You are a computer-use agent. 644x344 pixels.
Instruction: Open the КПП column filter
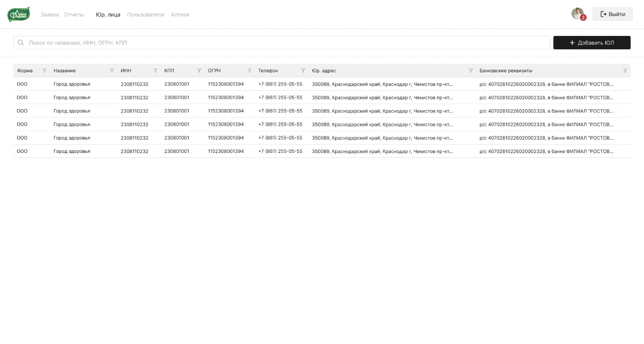tap(199, 71)
